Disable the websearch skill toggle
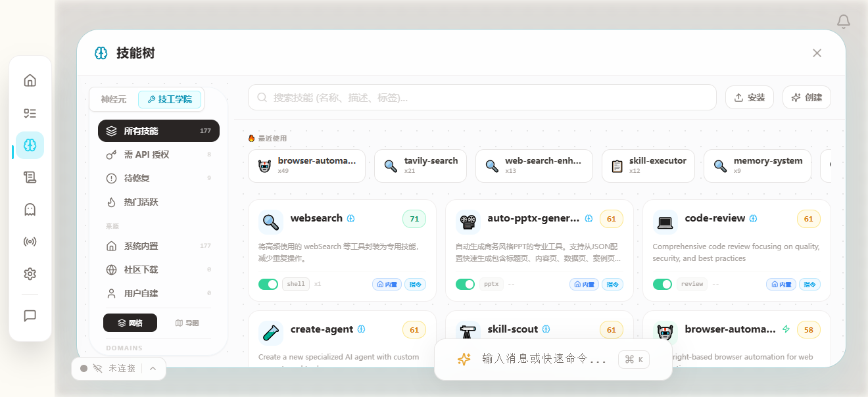Screen dimensions: 868x397 pyautogui.click(x=269, y=284)
